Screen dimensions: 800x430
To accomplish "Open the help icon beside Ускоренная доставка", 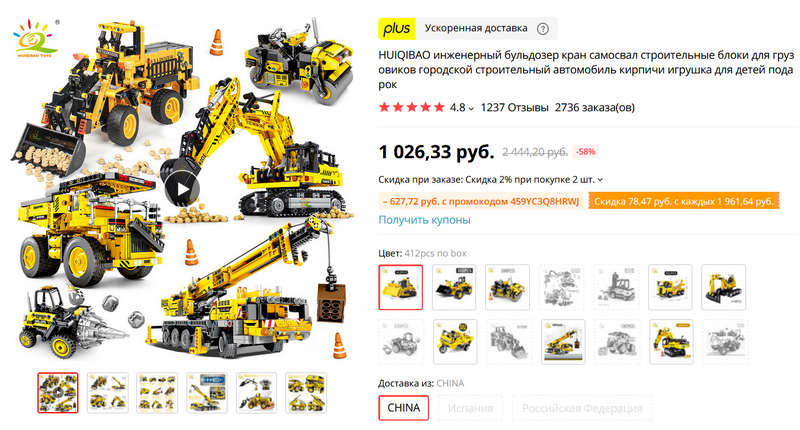I will [x=543, y=29].
